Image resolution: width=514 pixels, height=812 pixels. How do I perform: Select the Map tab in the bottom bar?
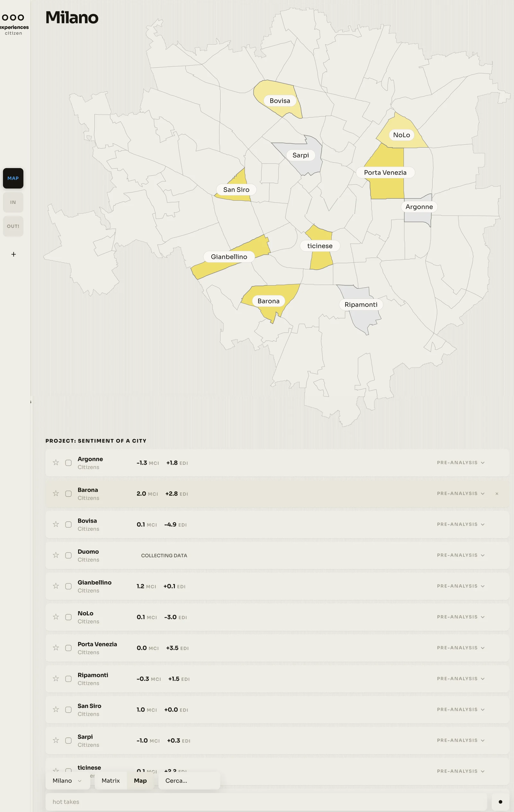tap(140, 780)
